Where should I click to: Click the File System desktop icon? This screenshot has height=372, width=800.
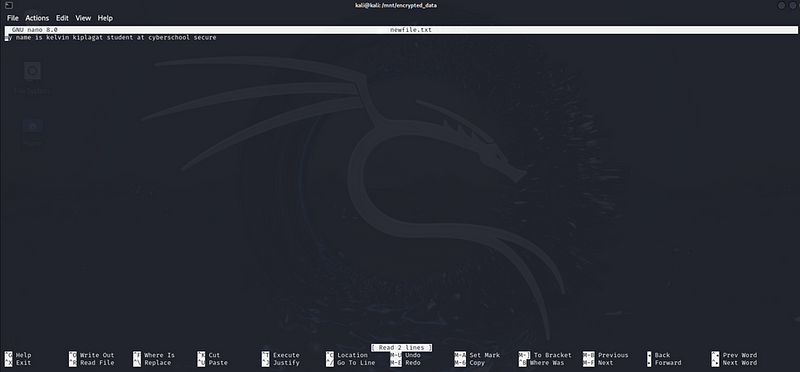(x=32, y=78)
